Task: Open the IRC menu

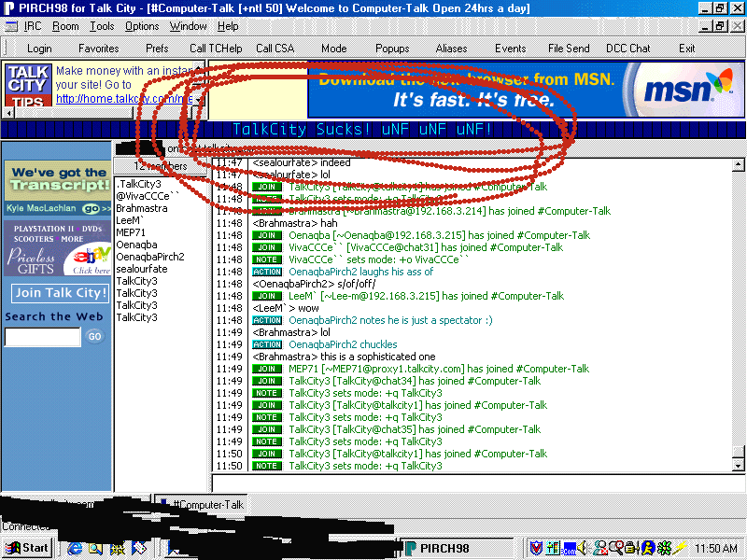Action: [x=32, y=26]
